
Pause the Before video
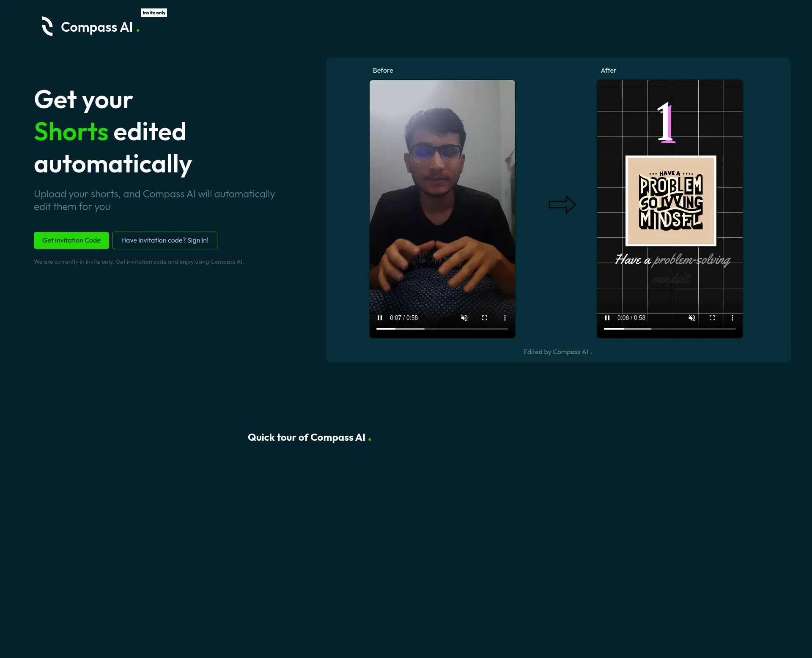tap(380, 318)
